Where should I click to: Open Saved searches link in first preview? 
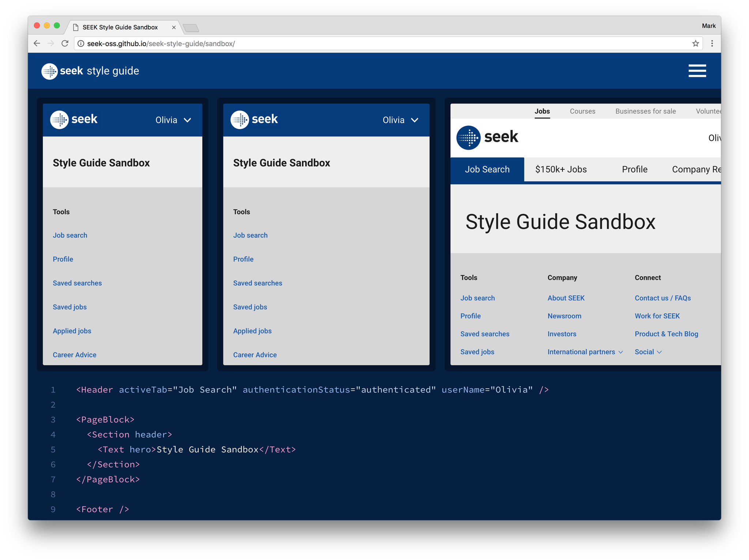77,283
